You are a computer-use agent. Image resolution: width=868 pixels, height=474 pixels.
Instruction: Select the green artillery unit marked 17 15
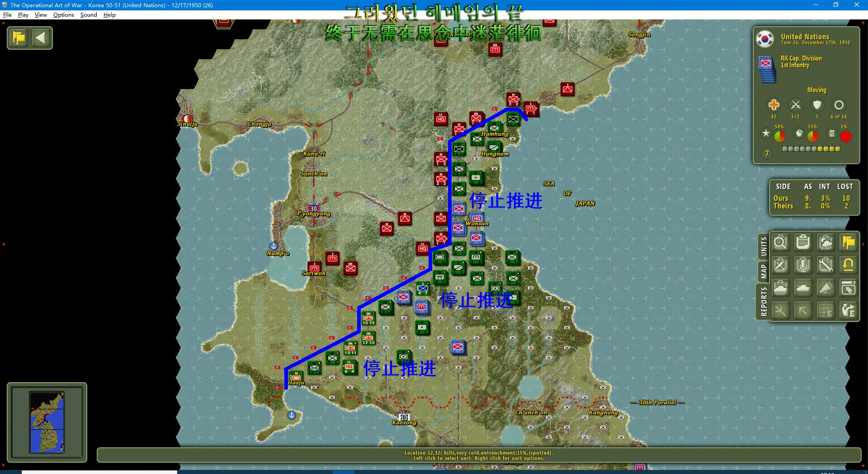tap(368, 338)
